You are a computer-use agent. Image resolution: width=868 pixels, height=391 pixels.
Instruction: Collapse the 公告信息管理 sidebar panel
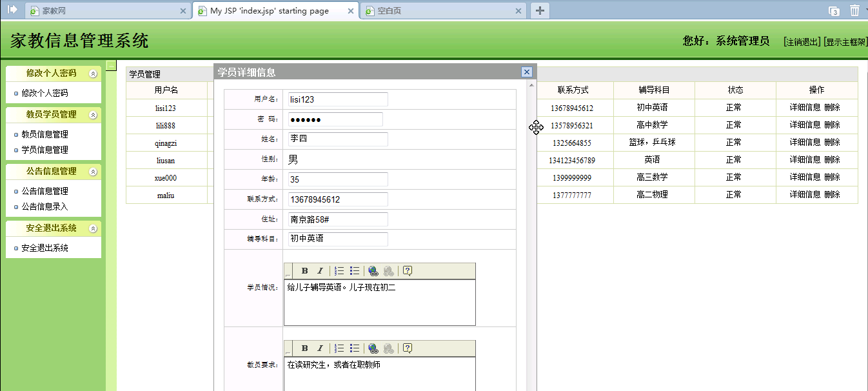[x=93, y=172]
